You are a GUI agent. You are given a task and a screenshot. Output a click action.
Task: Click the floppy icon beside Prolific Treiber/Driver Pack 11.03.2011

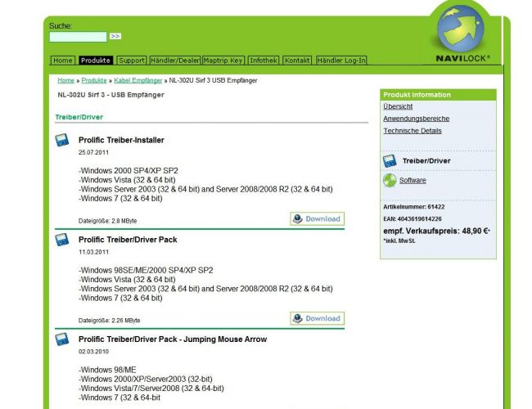62,240
